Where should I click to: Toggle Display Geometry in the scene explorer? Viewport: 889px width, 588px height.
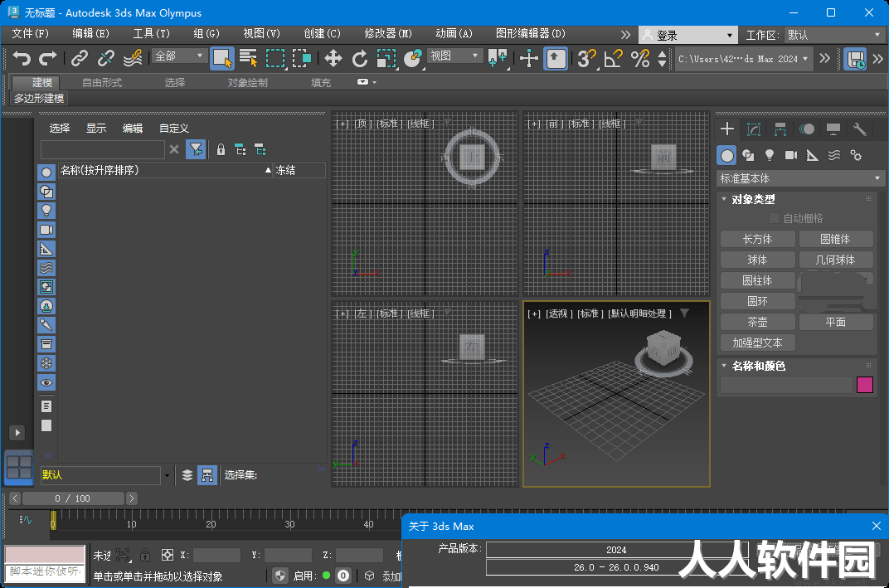point(46,173)
